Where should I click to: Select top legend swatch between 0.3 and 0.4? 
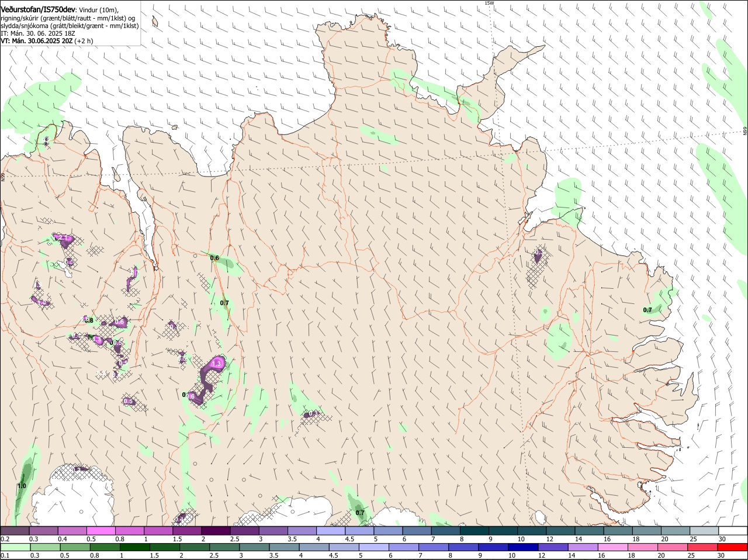coord(43,530)
